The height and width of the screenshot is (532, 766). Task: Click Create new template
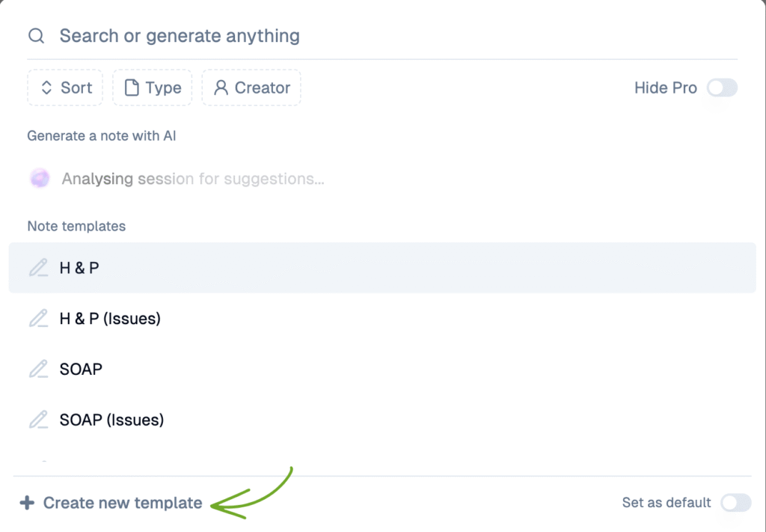click(x=122, y=503)
